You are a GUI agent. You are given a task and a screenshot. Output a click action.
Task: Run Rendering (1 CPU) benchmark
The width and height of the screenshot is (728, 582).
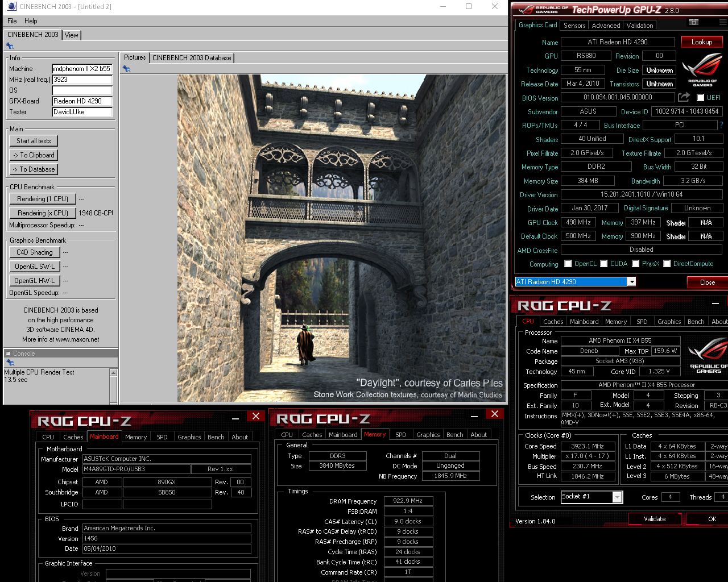tap(43, 199)
